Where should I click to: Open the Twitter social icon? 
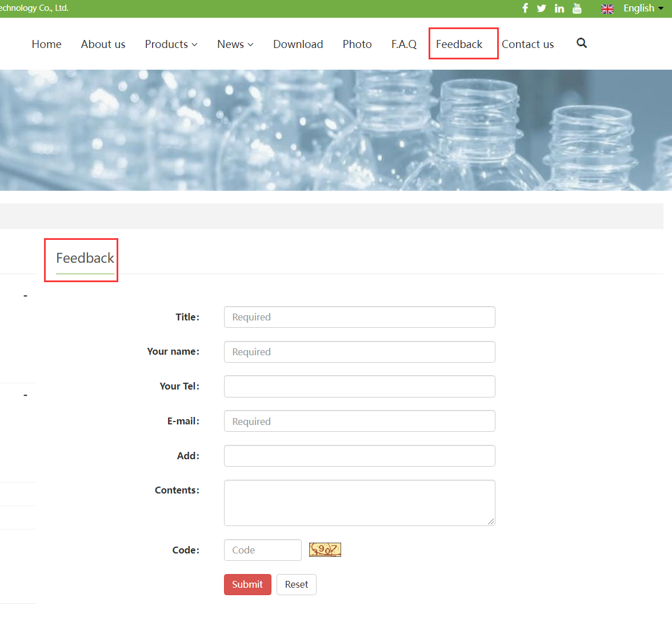coord(542,8)
